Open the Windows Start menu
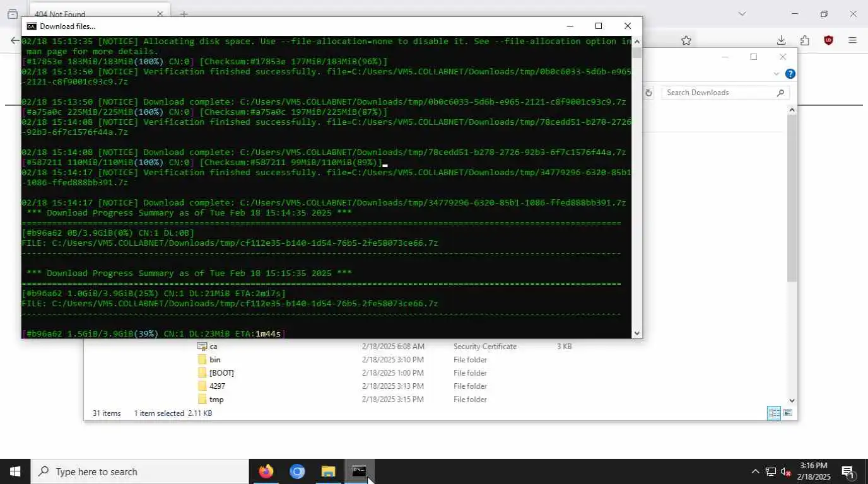This screenshot has height=484, width=868. (x=15, y=471)
